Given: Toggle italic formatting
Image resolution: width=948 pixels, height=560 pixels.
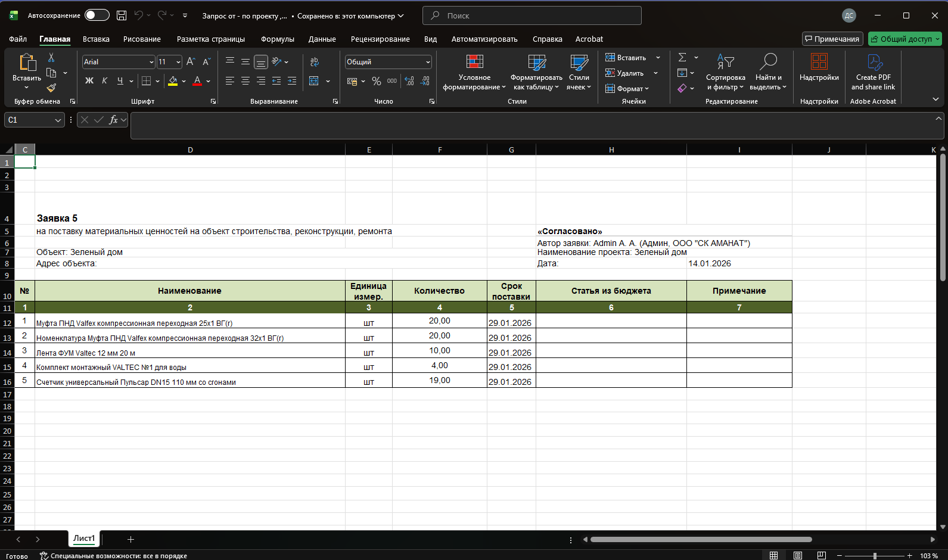Looking at the screenshot, I should pos(105,81).
